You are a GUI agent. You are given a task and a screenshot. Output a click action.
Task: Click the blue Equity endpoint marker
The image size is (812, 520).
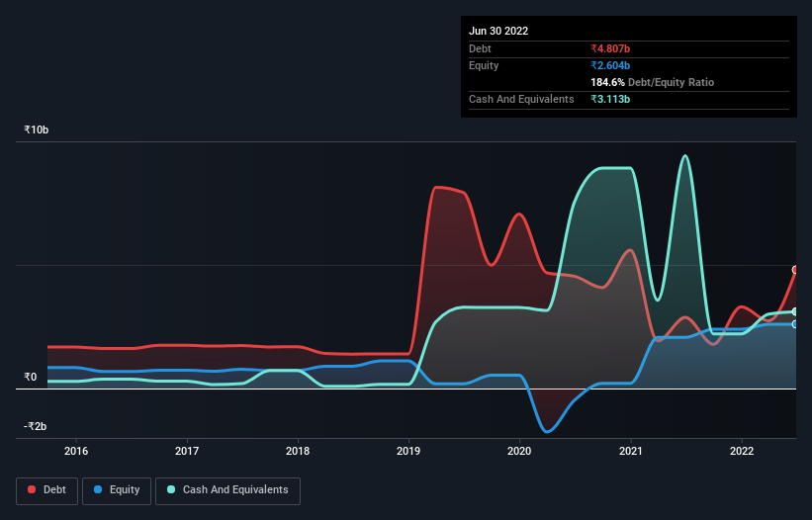pos(795,324)
